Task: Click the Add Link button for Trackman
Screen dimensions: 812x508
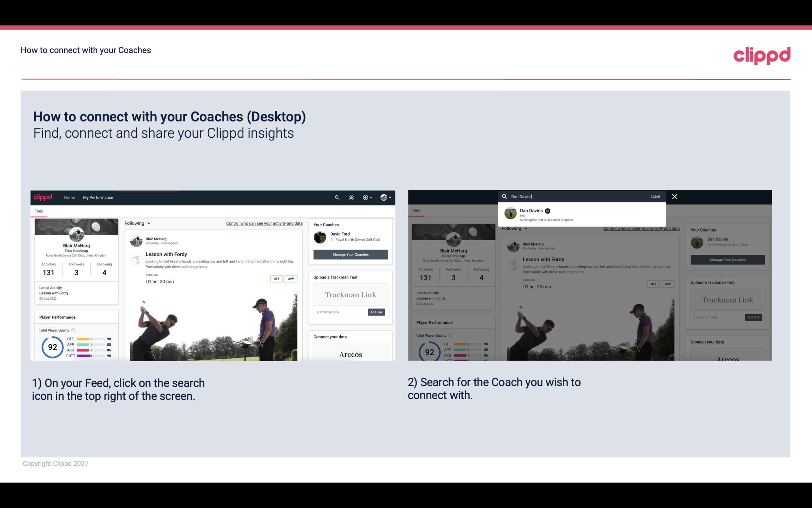Action: tap(377, 312)
